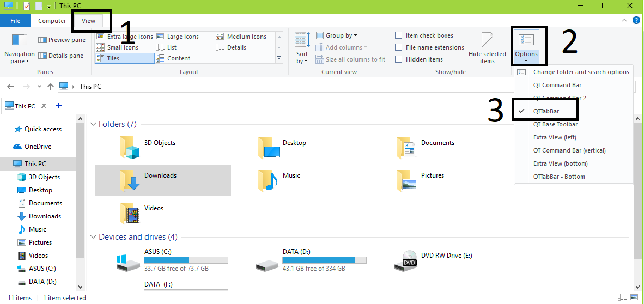Viewport: 644px width, 304px height.
Task: Switch to the Computer ribbon tab
Action: click(x=52, y=21)
